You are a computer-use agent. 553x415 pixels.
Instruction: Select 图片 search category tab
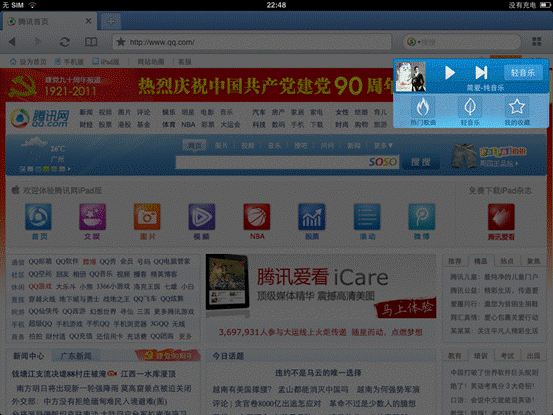221,145
